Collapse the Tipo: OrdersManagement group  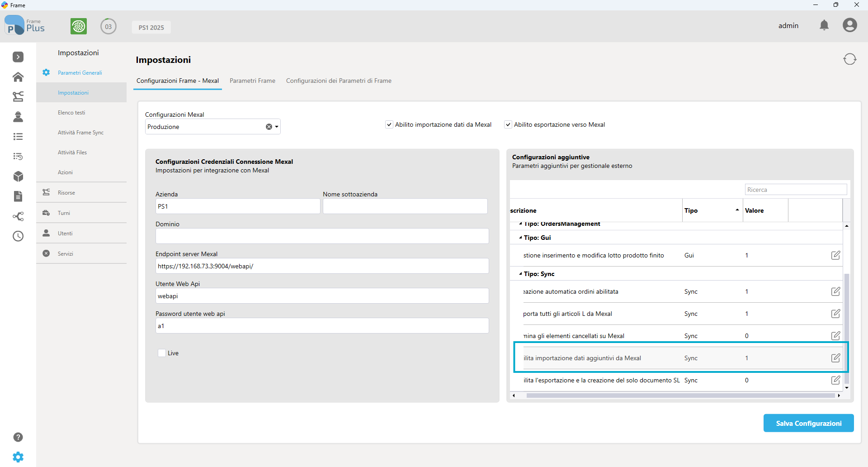pyautogui.click(x=521, y=224)
